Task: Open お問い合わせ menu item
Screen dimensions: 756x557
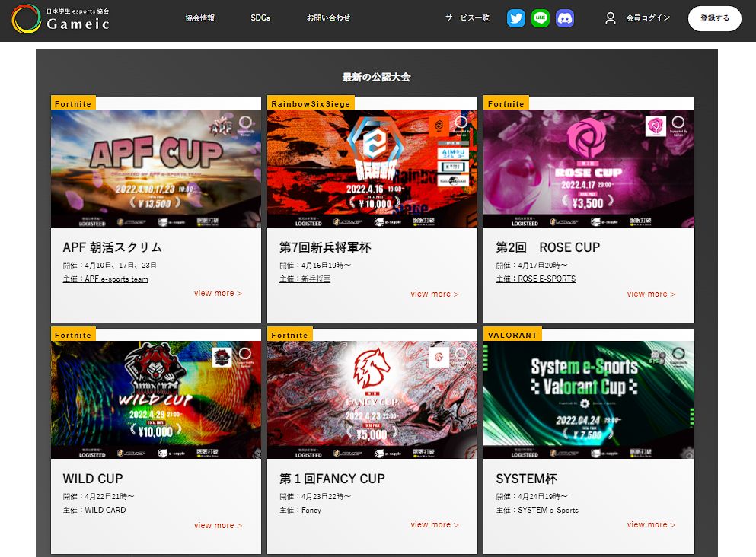Action: (328, 18)
